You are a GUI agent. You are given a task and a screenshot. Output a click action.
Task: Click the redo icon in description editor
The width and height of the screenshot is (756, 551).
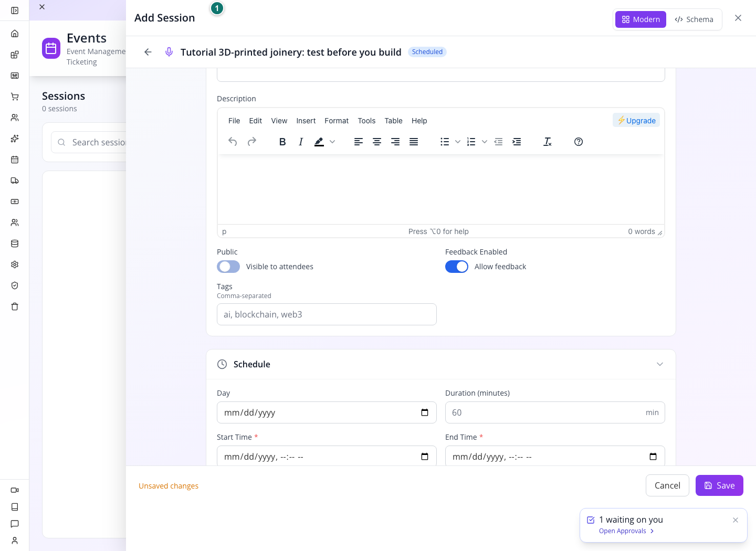coord(252,142)
